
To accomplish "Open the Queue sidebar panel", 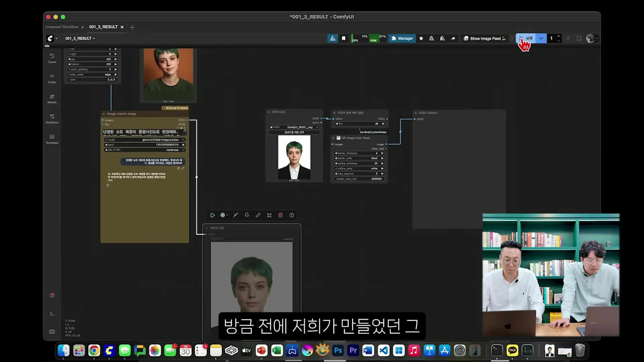I will (52, 58).
